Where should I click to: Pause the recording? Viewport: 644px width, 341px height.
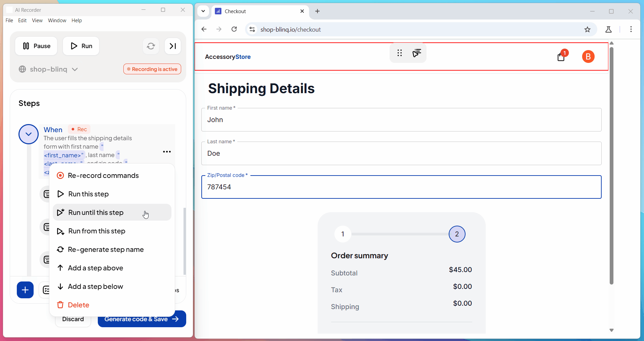pyautogui.click(x=36, y=46)
